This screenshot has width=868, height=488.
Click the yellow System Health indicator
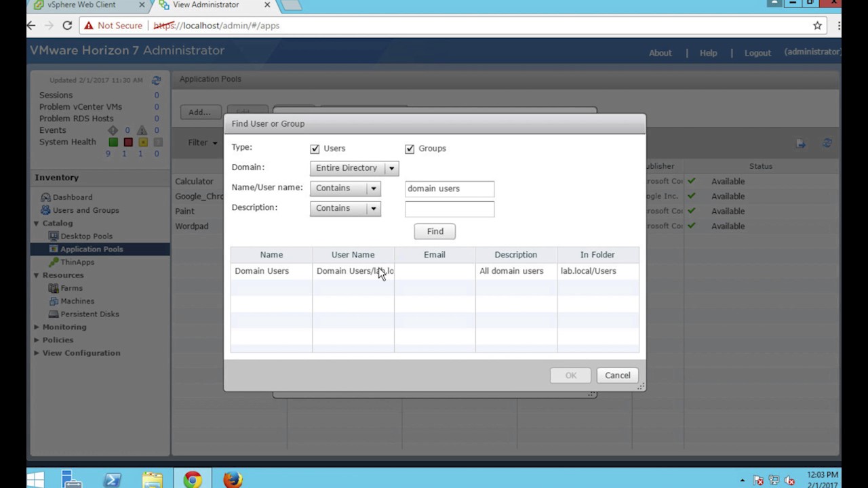(x=143, y=142)
